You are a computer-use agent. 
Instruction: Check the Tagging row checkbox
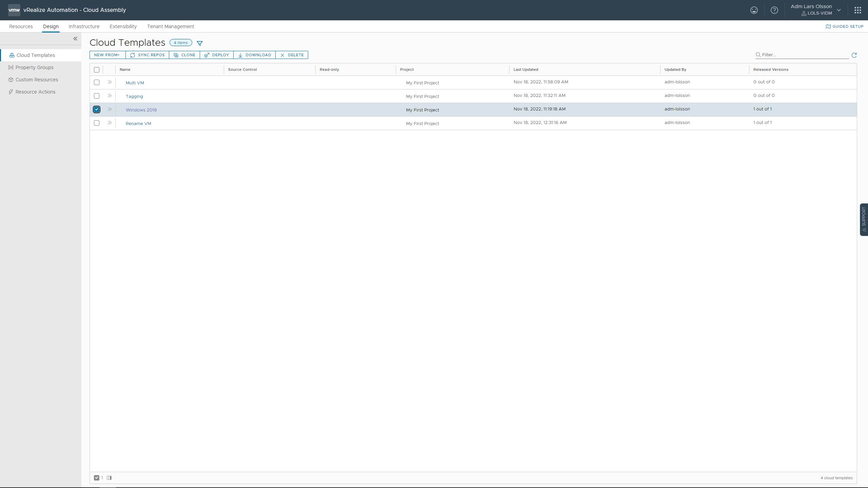pyautogui.click(x=97, y=96)
